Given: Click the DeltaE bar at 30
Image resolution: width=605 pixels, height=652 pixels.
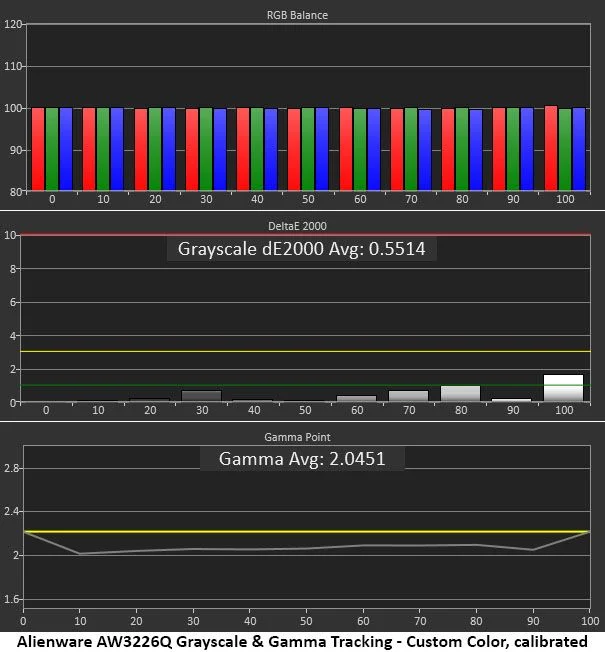Looking at the screenshot, I should pyautogui.click(x=202, y=396).
